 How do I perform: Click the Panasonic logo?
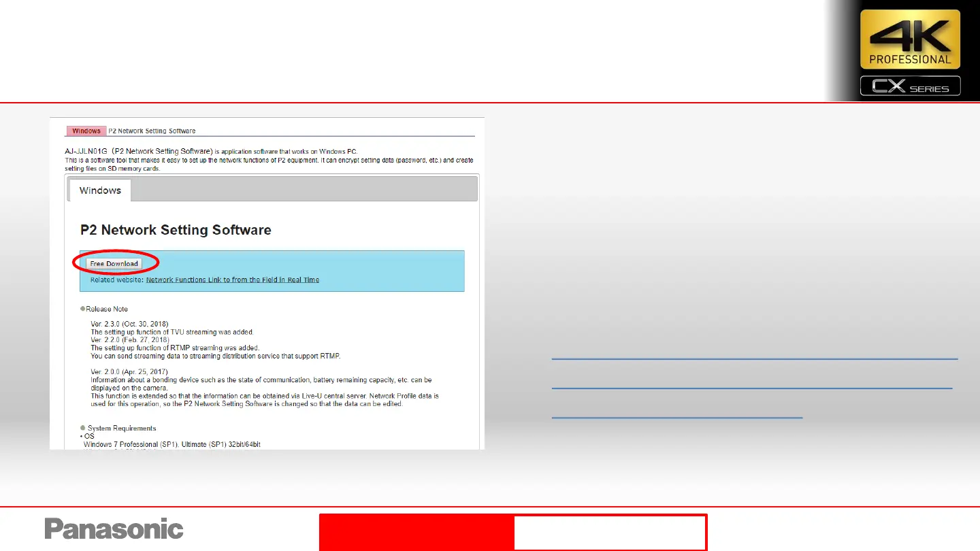pos(114,529)
